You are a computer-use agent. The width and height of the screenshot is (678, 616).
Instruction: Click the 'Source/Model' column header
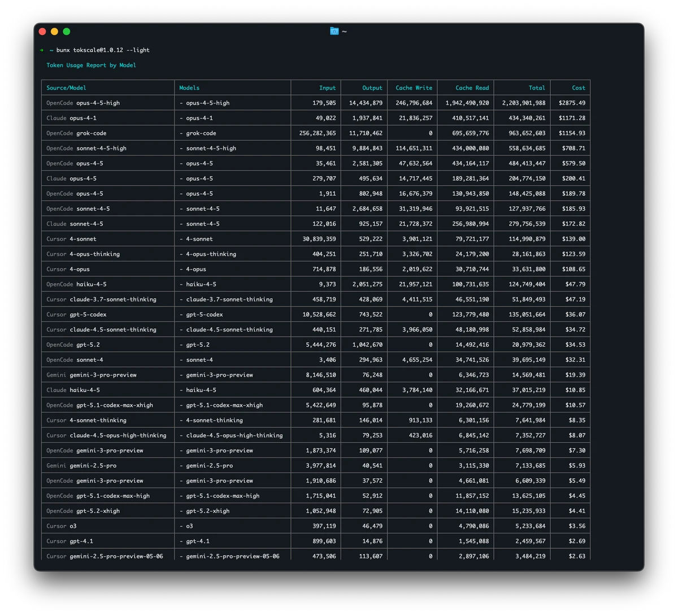pyautogui.click(x=66, y=88)
